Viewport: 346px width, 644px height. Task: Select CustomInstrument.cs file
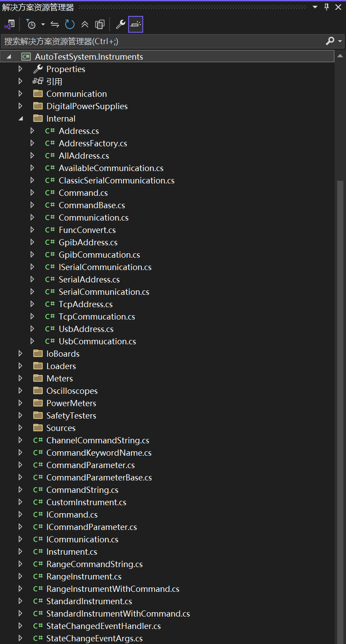[x=86, y=502]
